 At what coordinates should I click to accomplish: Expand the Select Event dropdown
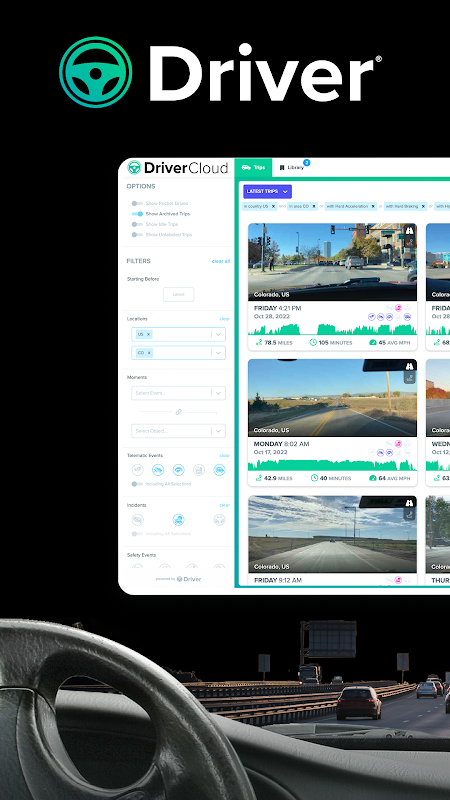click(178, 393)
